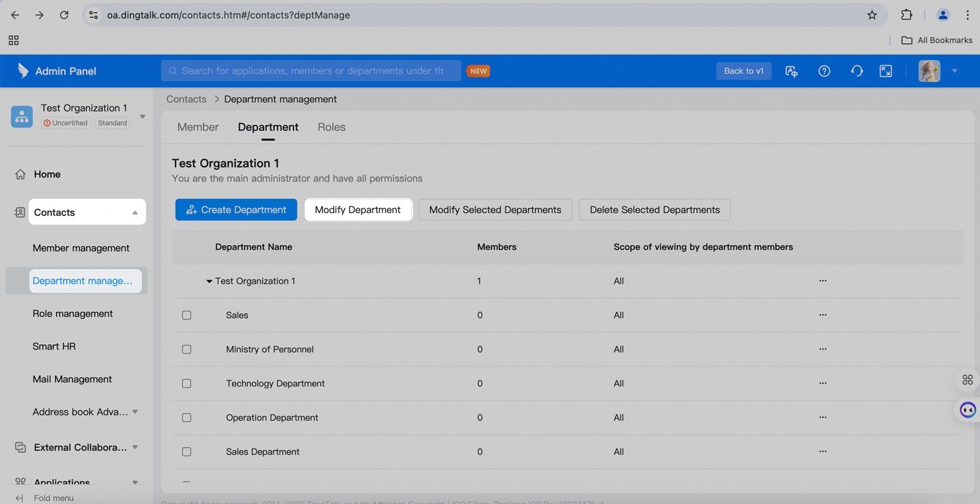Open more options for Technology Department row

tap(823, 383)
